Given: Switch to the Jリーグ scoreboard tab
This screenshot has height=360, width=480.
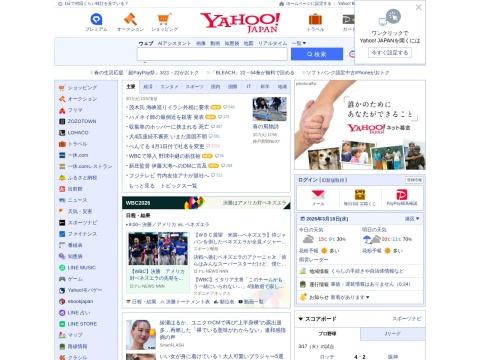Looking at the screenshot, I should point(392,334).
